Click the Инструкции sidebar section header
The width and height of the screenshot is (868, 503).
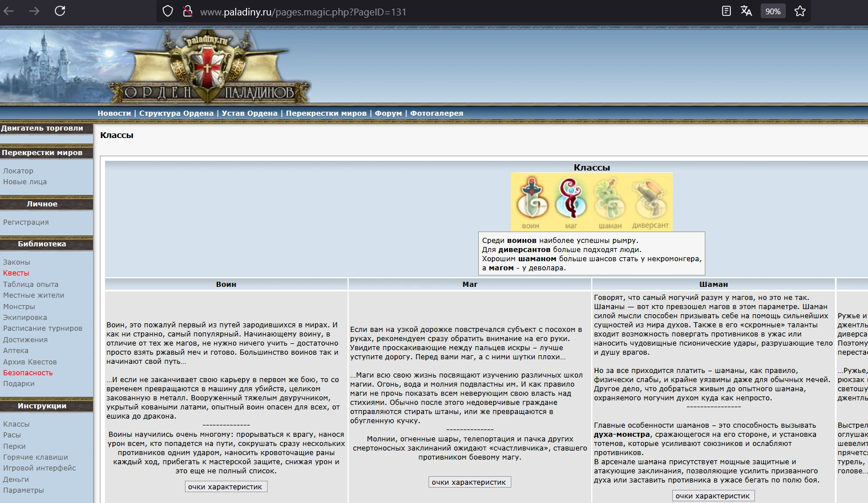pos(46,406)
